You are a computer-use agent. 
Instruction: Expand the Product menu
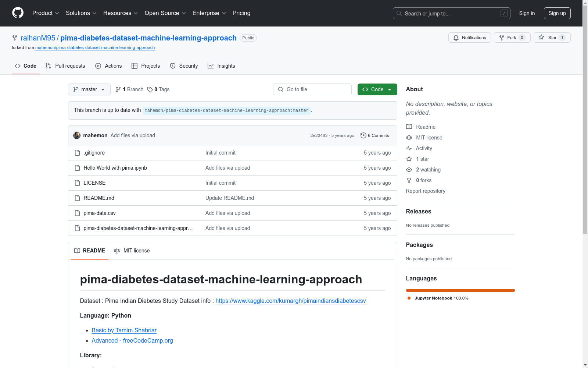[46, 13]
